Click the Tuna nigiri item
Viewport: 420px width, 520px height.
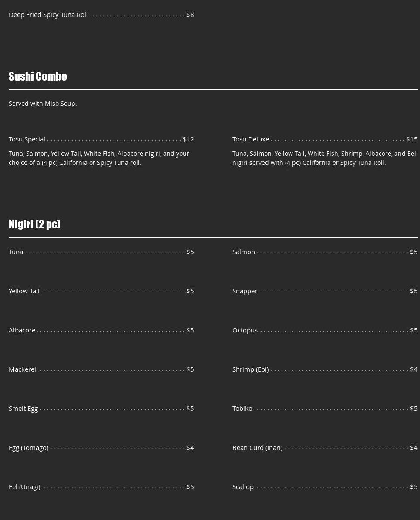click(x=16, y=252)
